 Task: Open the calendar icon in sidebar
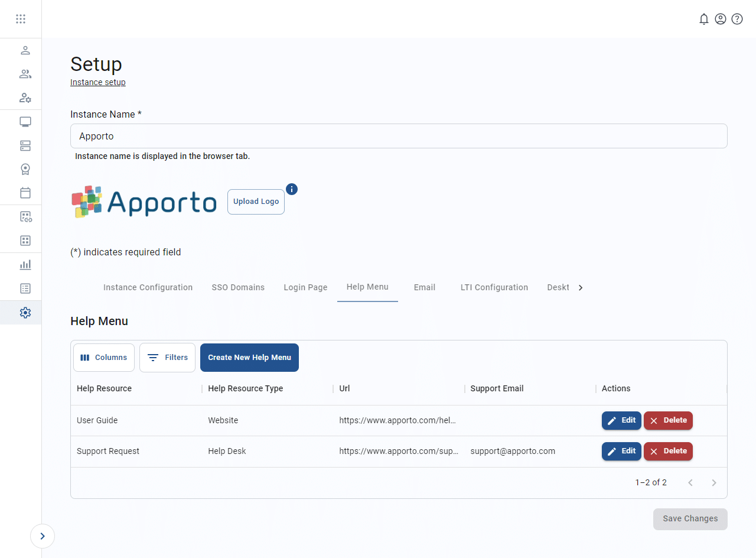(x=25, y=193)
